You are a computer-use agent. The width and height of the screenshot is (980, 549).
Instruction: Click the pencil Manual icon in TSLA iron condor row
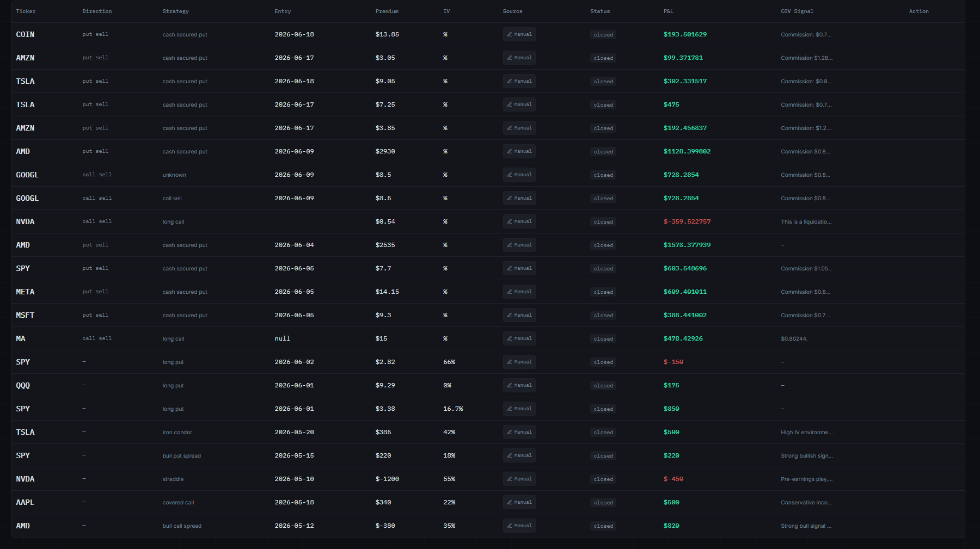(510, 432)
